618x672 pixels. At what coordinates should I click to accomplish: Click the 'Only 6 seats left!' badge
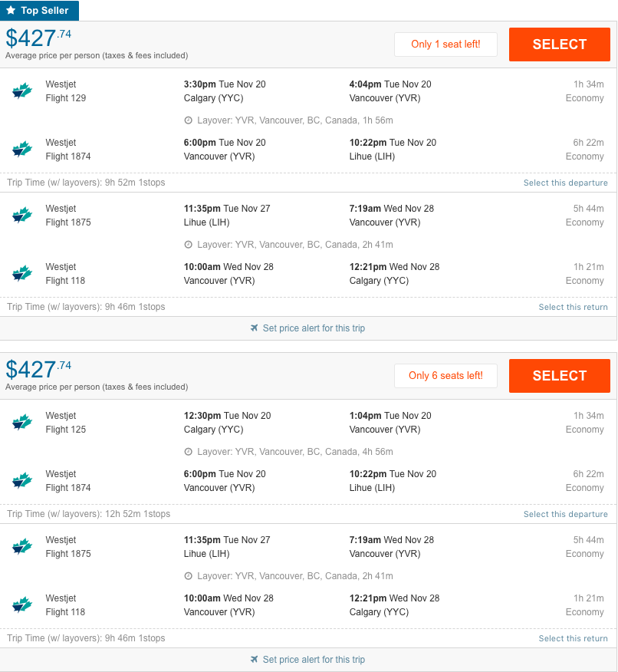(445, 375)
